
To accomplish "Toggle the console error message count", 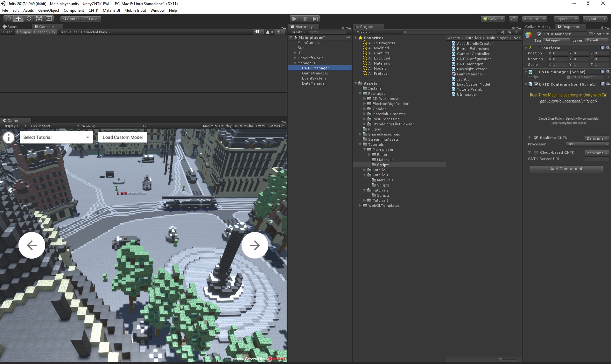I will point(280,32).
